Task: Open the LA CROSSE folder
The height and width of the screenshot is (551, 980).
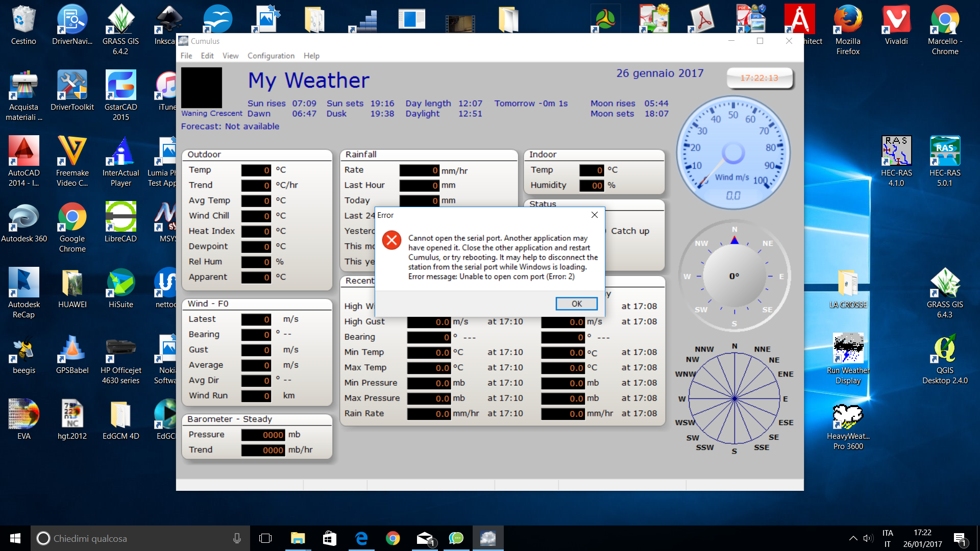Action: 848,284
